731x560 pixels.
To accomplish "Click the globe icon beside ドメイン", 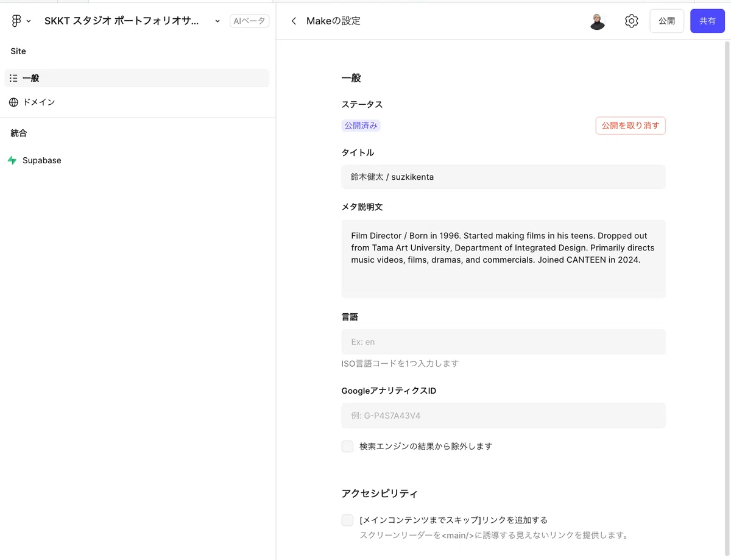I will (x=13, y=102).
